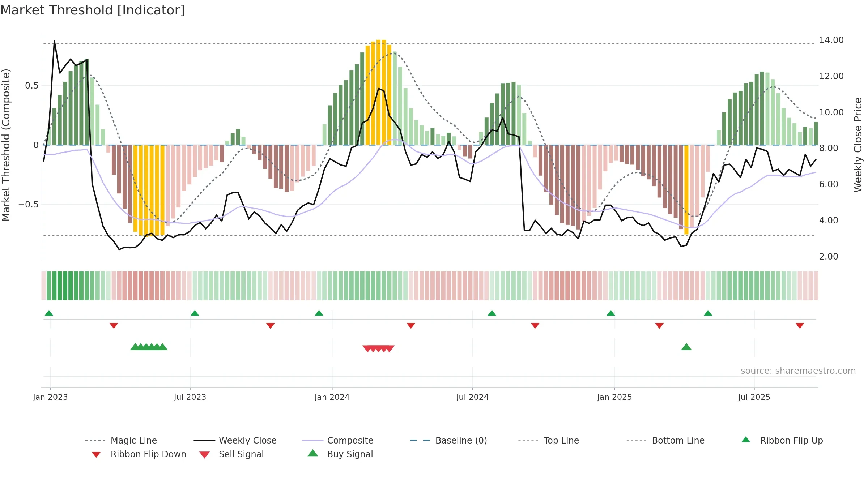This screenshot has width=868, height=488.
Task: Toggle the Ribbon Flip Up legend entry
Action: pyautogui.click(x=782, y=440)
